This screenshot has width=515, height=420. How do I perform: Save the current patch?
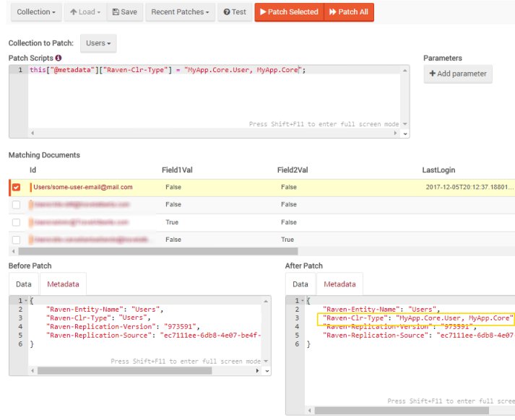pyautogui.click(x=125, y=12)
